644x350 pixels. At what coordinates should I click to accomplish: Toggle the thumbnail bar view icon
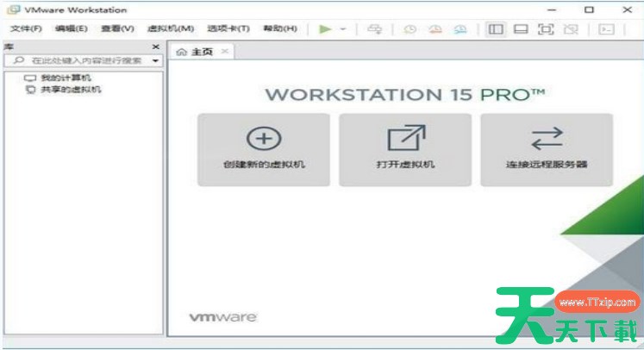tap(521, 29)
